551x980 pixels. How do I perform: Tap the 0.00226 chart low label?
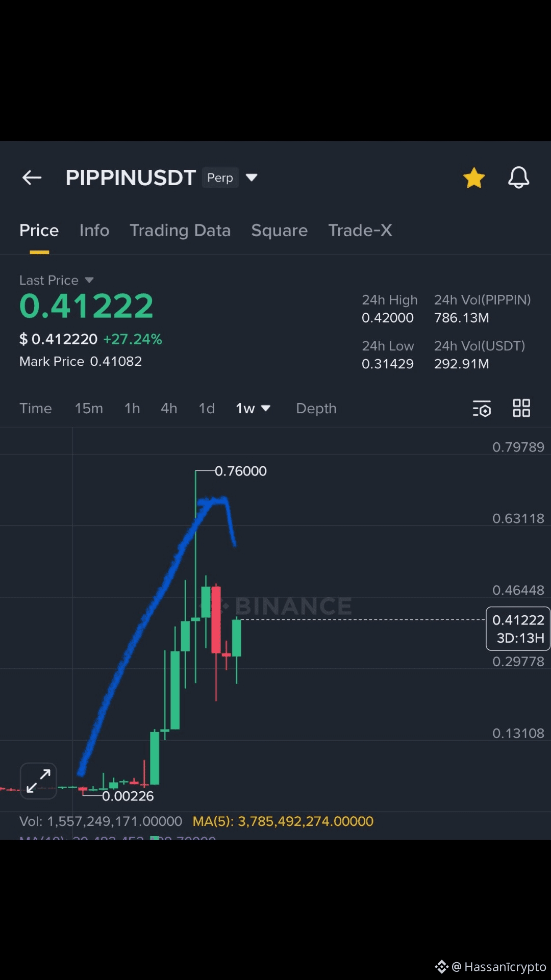pyautogui.click(x=128, y=796)
